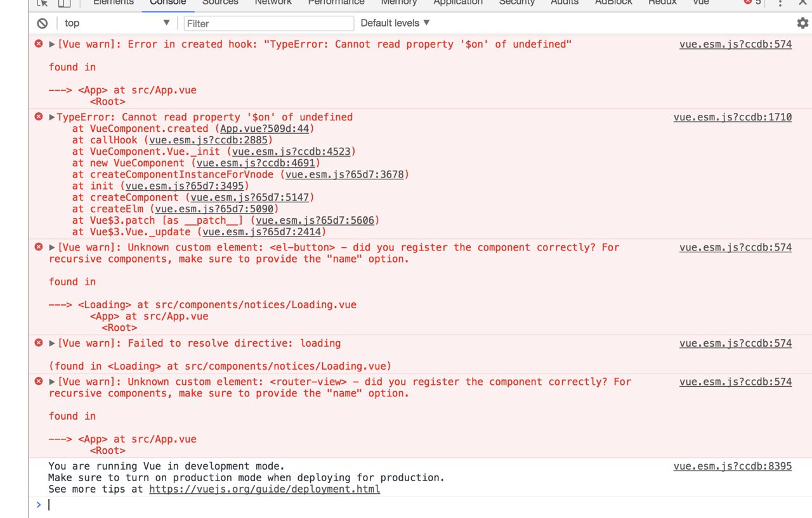Activate the inspect element picker

(x=43, y=3)
